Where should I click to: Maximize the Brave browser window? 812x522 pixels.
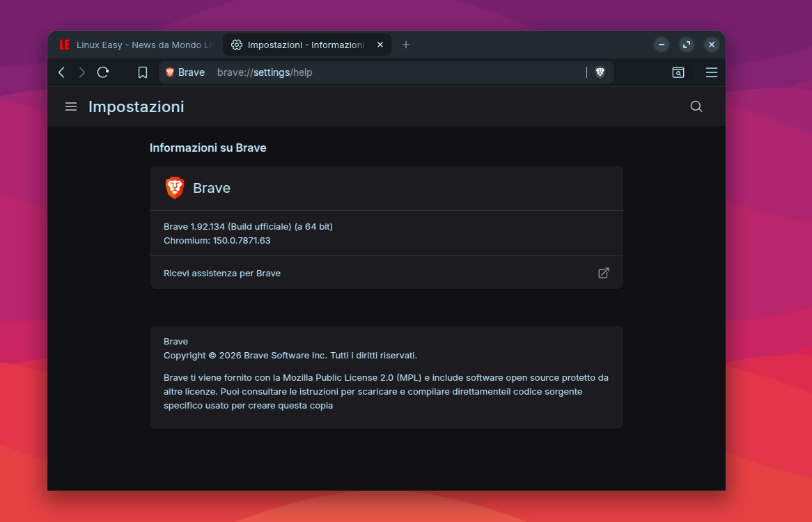coord(687,45)
